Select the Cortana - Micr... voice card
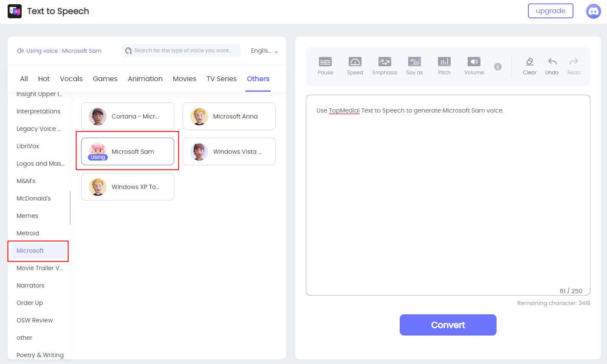 coord(127,116)
